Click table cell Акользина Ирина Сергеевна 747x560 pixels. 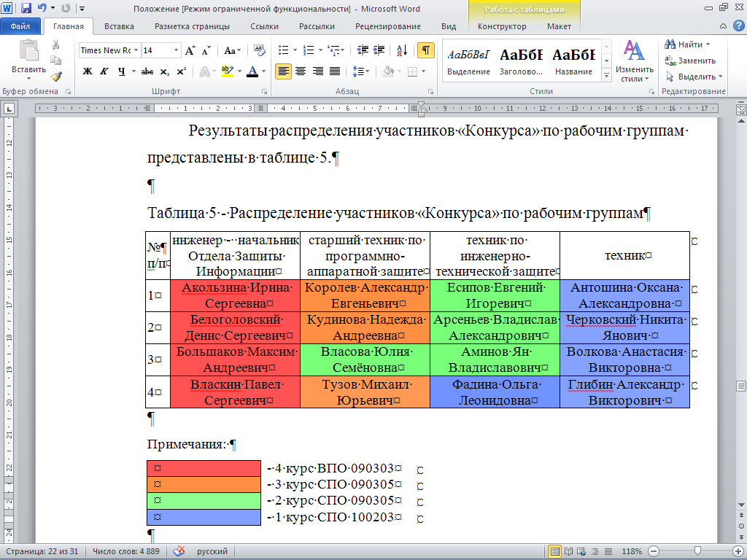coord(236,296)
